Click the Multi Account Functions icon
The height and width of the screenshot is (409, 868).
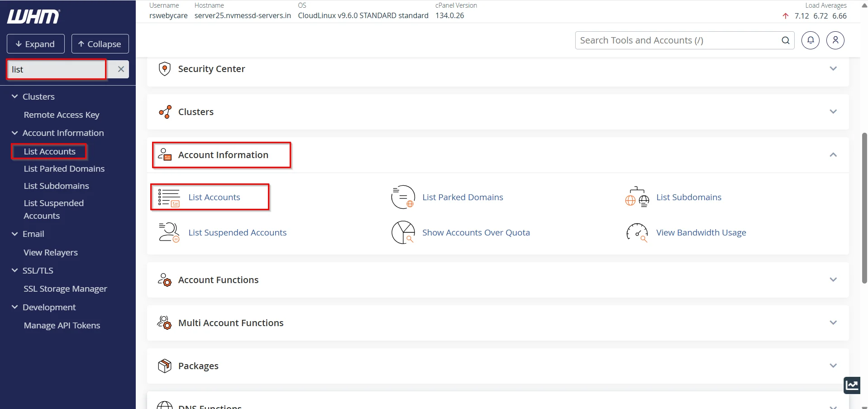(165, 323)
